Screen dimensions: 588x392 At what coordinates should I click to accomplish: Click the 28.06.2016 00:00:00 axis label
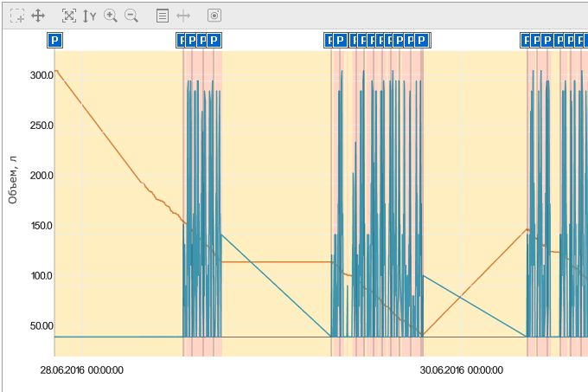pyautogui.click(x=81, y=370)
